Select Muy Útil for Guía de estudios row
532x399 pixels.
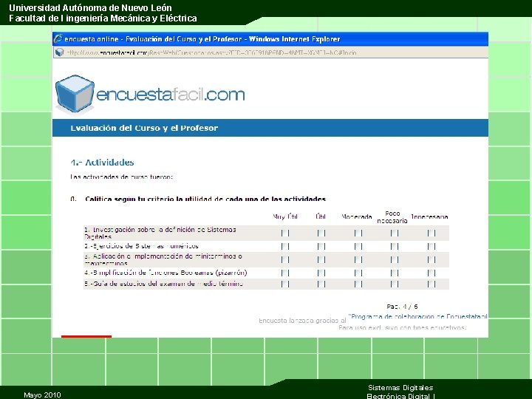coord(285,284)
